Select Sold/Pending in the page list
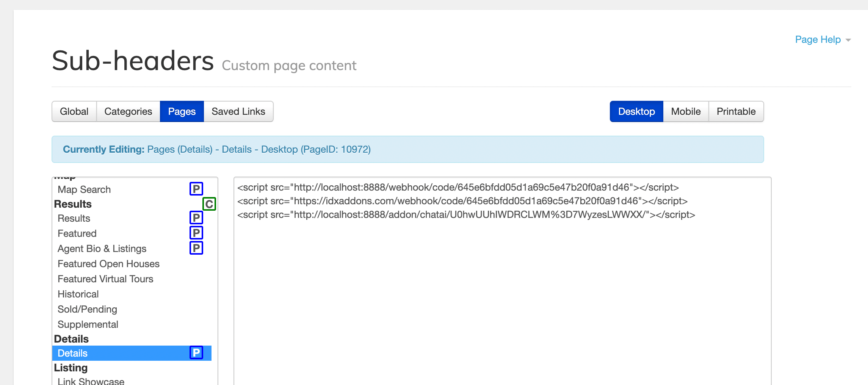Image resolution: width=868 pixels, height=385 pixels. [87, 309]
